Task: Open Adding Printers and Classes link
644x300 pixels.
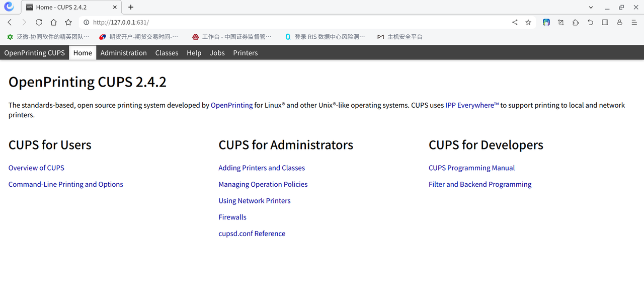Action: (x=262, y=168)
